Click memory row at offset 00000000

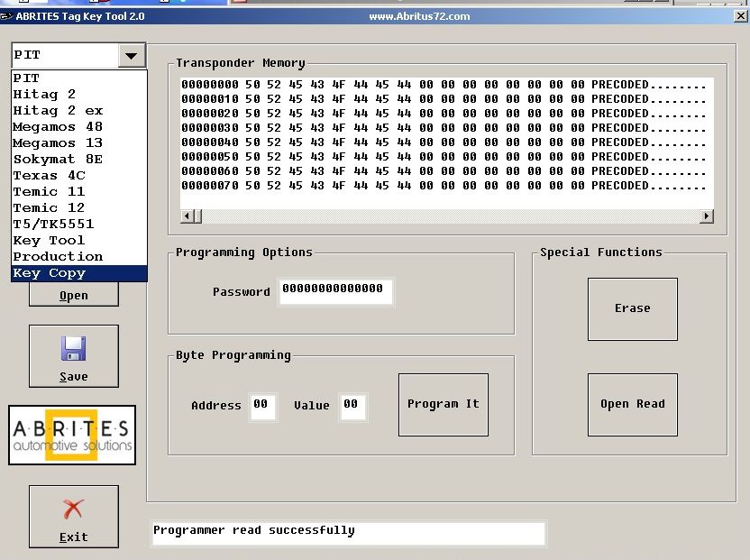click(444, 85)
